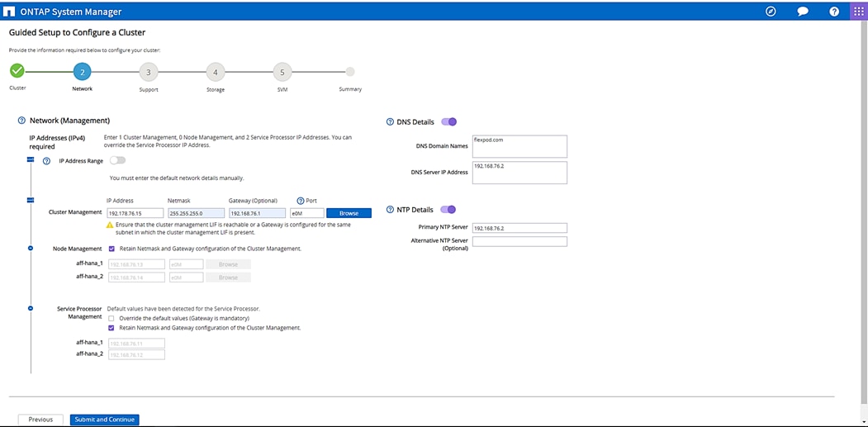Click the Alternative NTP Server field
This screenshot has height=427, width=868.
[520, 241]
